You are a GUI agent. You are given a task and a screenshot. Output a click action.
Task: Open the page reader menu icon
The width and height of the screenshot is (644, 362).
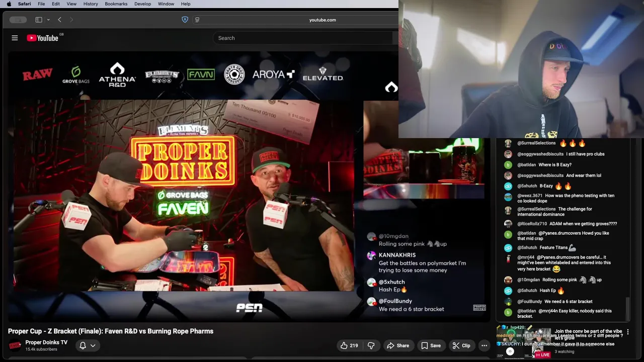point(197,20)
